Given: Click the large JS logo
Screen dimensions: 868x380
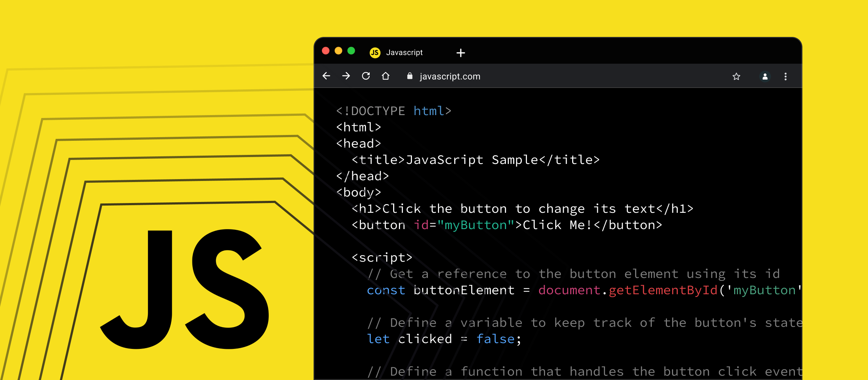Looking at the screenshot, I should [184, 290].
